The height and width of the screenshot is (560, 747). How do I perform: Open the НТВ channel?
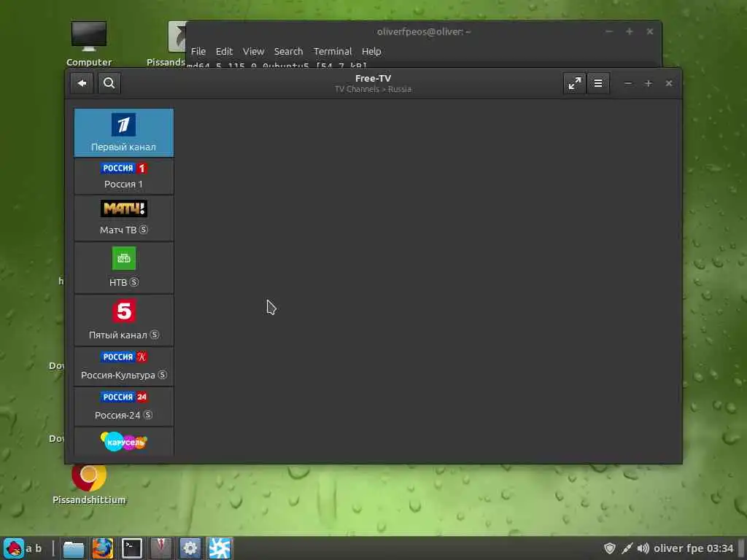[124, 268]
